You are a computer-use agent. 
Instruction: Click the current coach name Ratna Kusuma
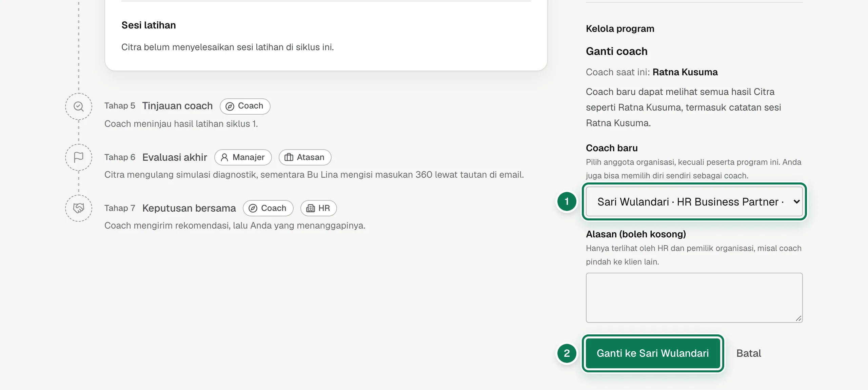[685, 72]
